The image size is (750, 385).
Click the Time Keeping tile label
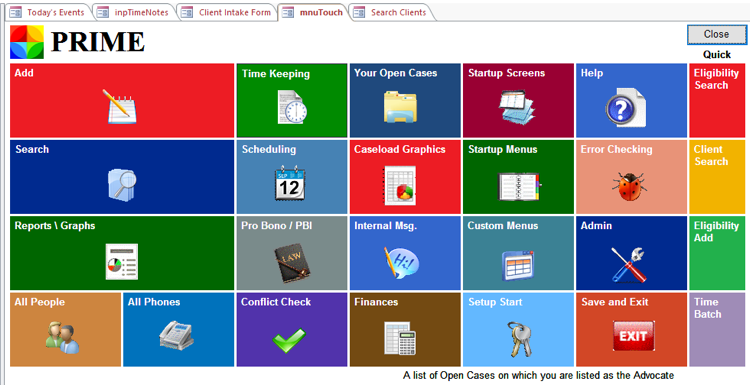(276, 74)
